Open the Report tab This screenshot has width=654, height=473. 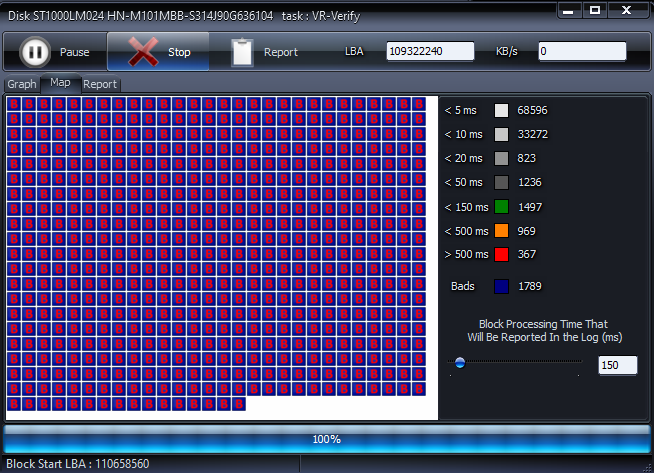[x=100, y=84]
